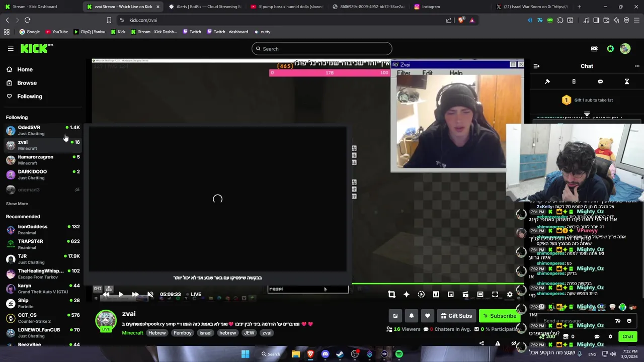Select the Femboy tag
The height and width of the screenshot is (362, 644).
(183, 333)
